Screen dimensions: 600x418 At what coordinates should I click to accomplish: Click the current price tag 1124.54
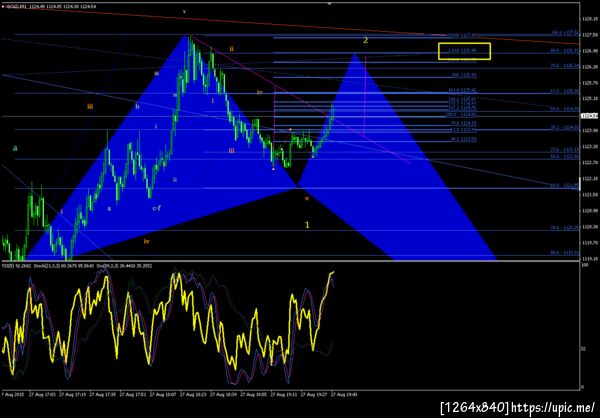[590, 116]
